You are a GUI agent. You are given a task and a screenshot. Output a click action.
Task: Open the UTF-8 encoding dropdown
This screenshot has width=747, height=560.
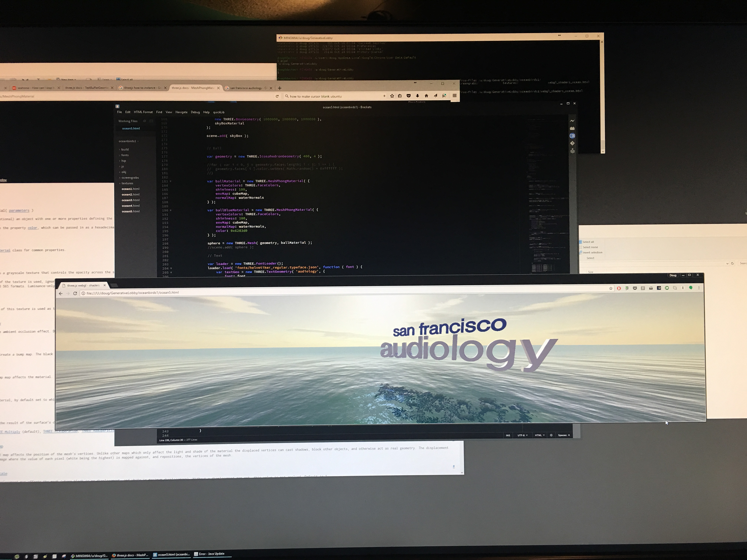(x=523, y=435)
